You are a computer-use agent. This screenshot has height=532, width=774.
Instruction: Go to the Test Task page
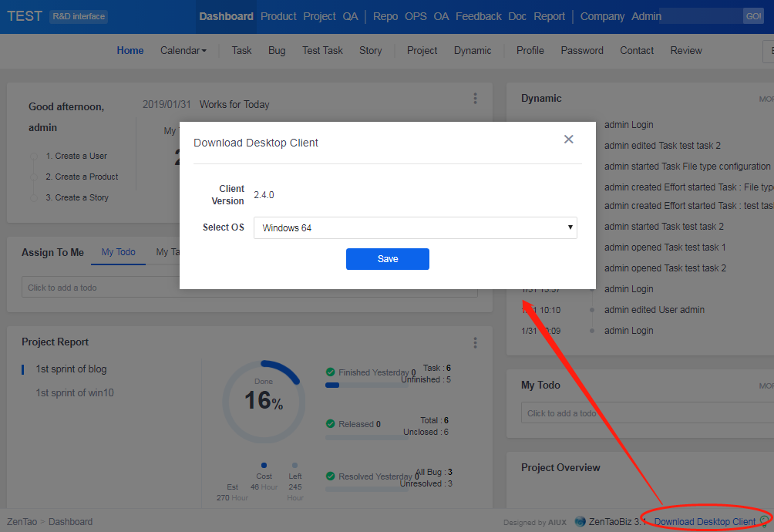[x=322, y=51]
